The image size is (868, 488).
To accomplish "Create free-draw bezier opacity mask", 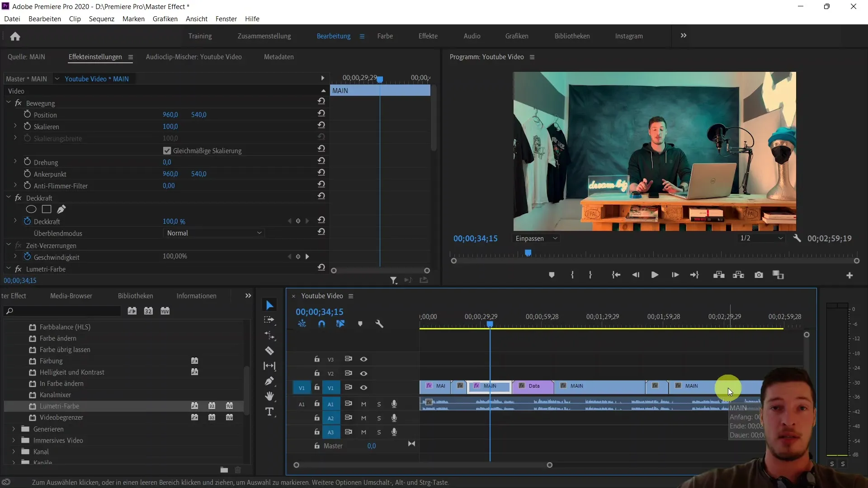I will pyautogui.click(x=61, y=209).
